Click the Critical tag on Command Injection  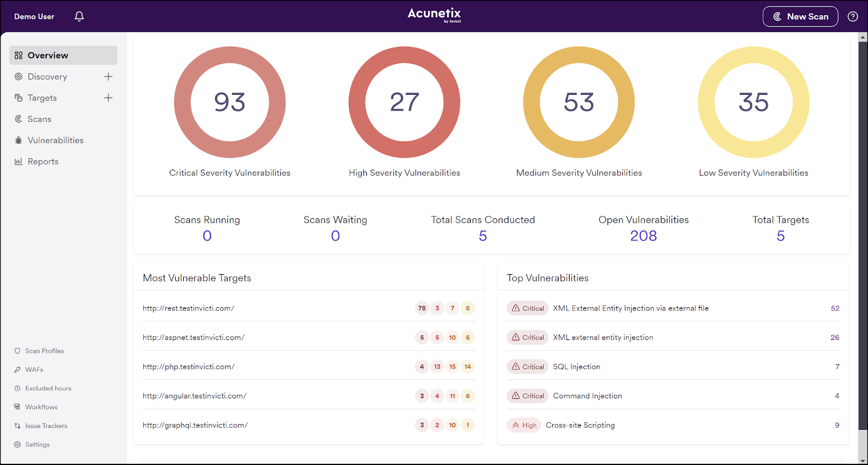(x=528, y=396)
